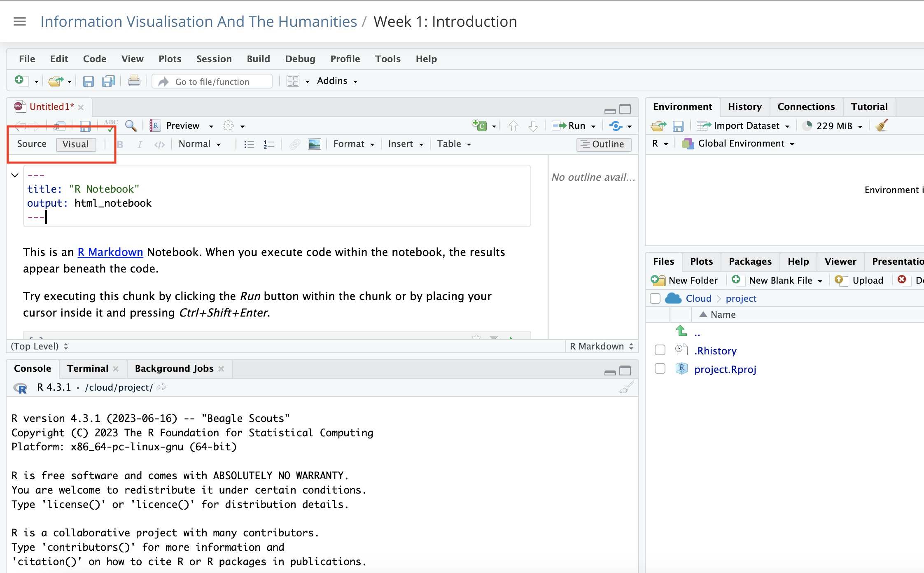Collapse the YAML header chunk chevron

15,175
